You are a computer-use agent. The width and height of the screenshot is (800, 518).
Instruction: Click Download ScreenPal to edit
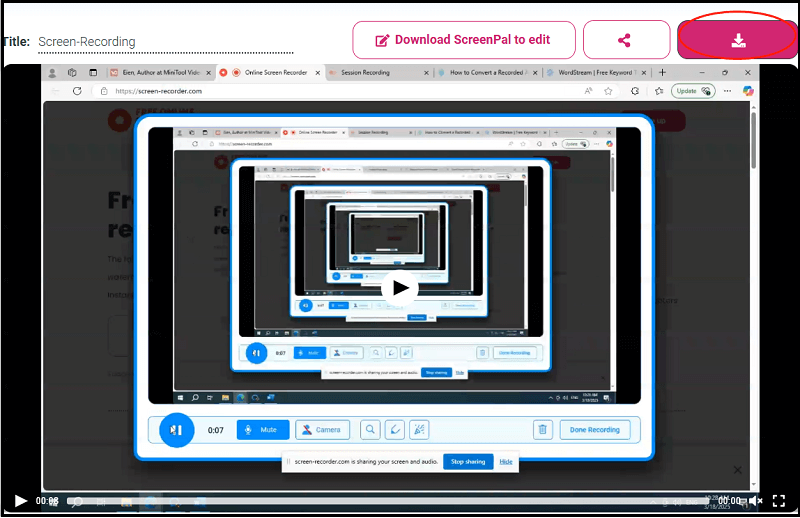click(464, 40)
